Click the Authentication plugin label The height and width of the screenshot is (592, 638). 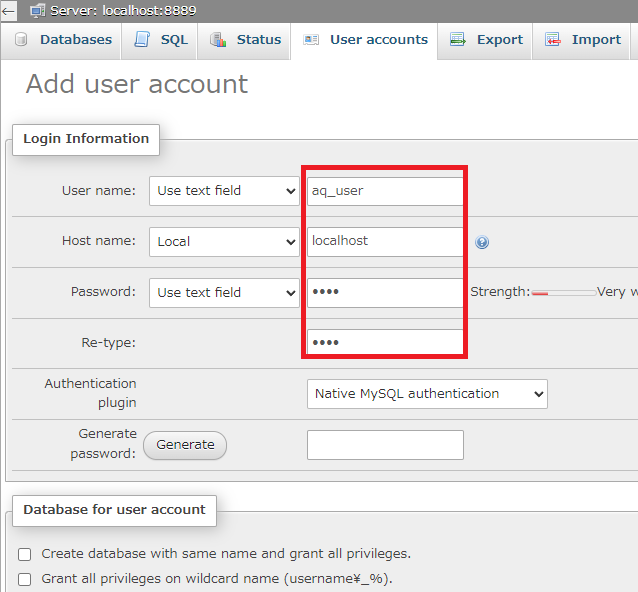pyautogui.click(x=90, y=393)
